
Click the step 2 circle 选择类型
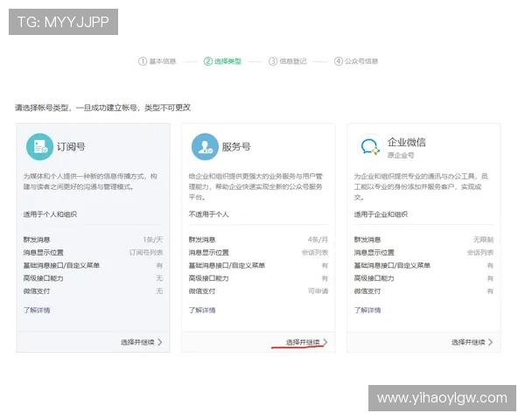click(x=208, y=61)
